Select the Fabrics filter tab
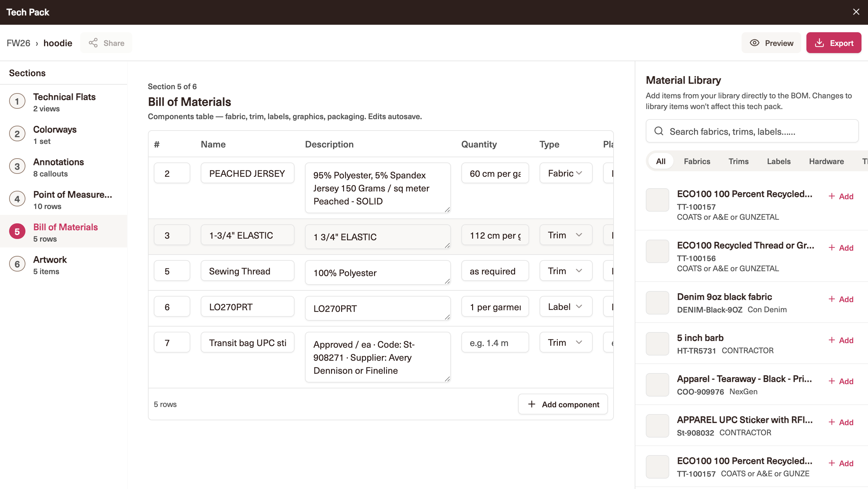 pos(697,161)
